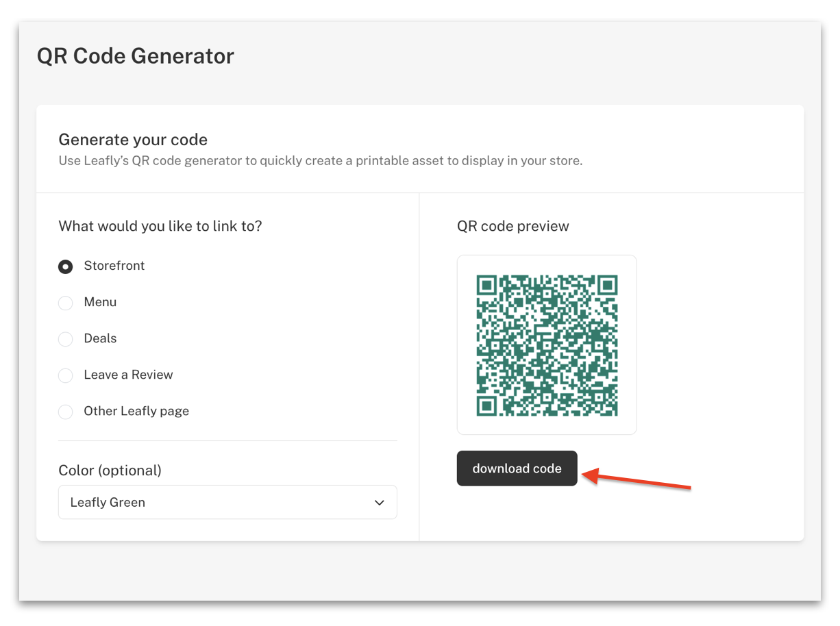Pick the Leave a Review radio option
The width and height of the screenshot is (840, 626).
pyautogui.click(x=65, y=375)
